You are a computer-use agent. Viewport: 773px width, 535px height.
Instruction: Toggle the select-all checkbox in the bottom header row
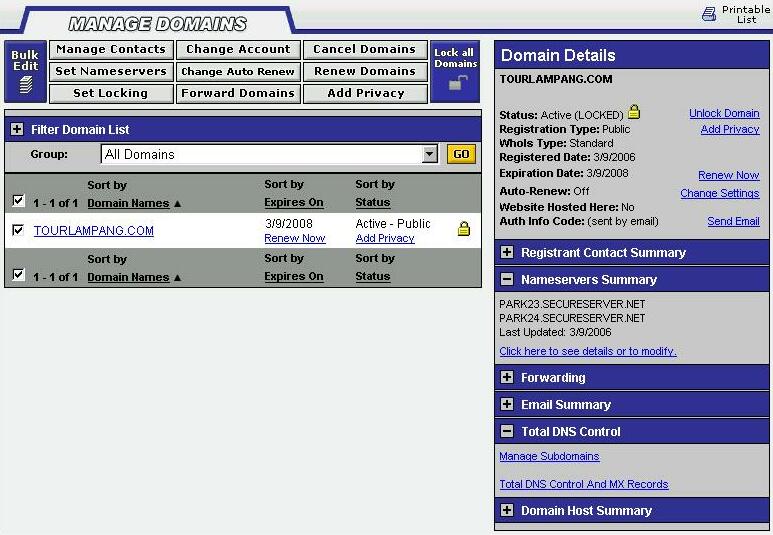coord(18,274)
